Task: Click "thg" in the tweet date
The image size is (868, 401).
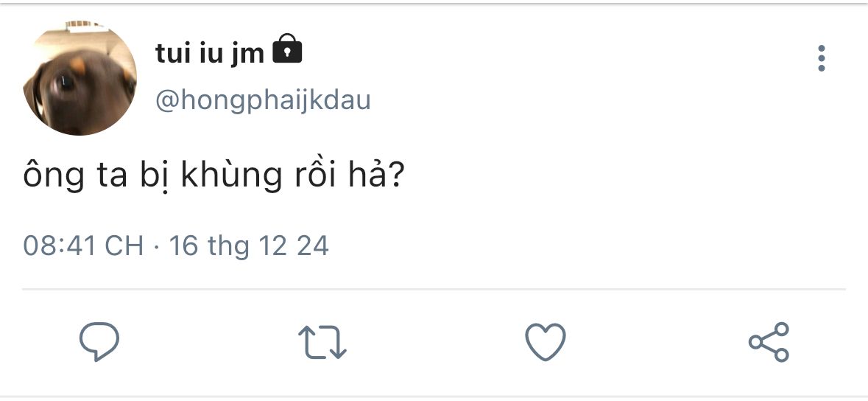Action: (x=228, y=246)
